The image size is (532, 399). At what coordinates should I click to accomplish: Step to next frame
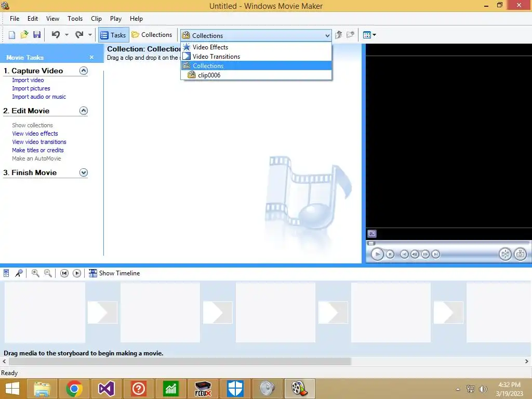click(x=425, y=254)
